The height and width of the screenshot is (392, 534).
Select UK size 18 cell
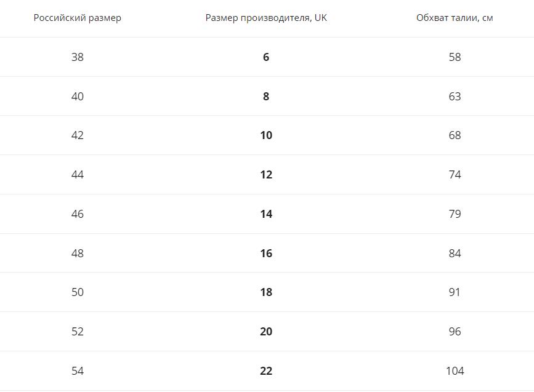(x=266, y=292)
